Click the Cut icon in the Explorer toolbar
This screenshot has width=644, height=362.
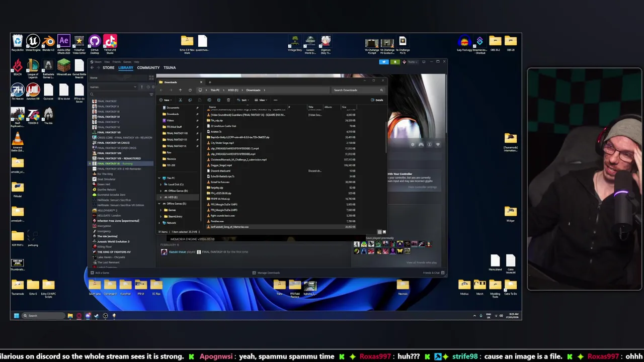pos(180,100)
